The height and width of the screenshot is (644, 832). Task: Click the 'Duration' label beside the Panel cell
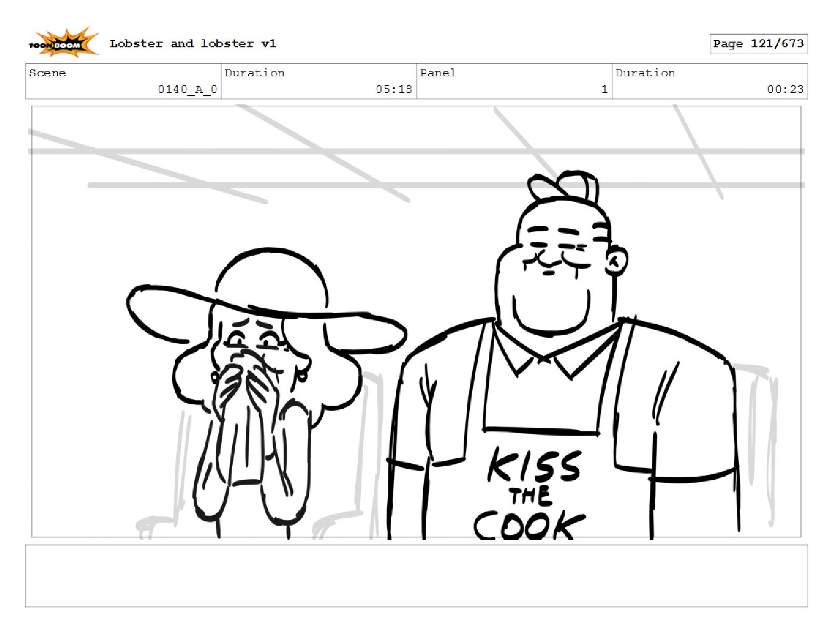tap(645, 73)
